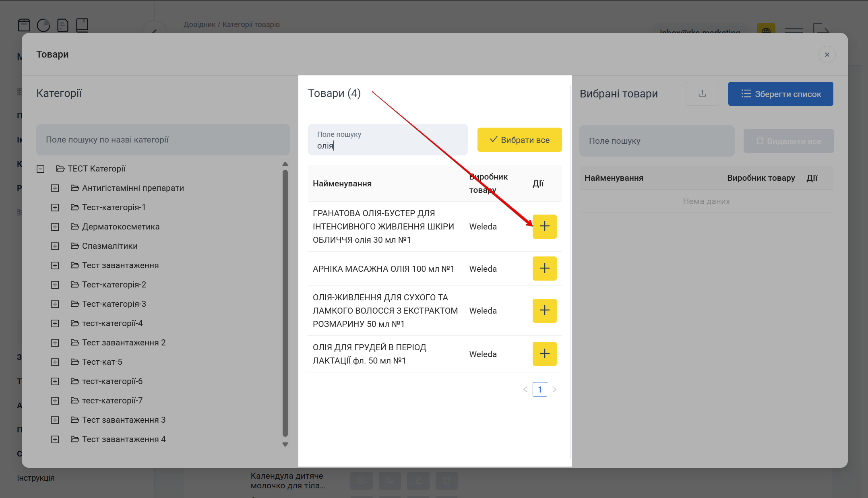This screenshot has width=868, height=498.
Task: Add АРНІКА МАСАЖНА ОЛІЯ with plus button
Action: 544,269
